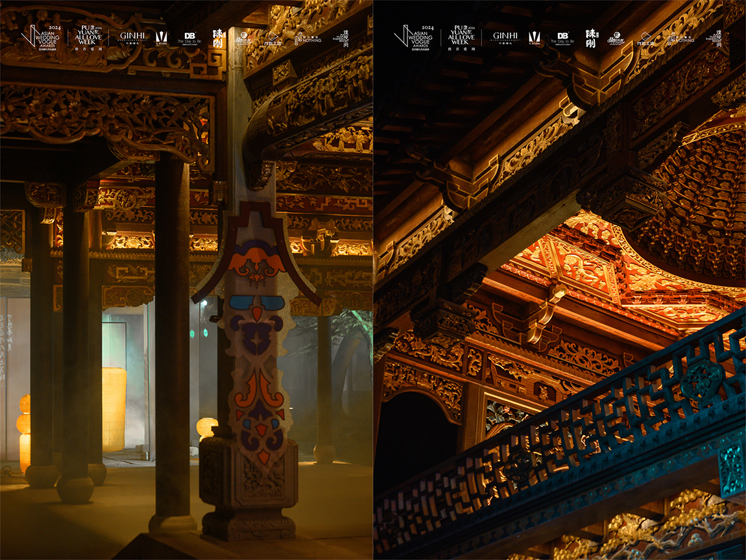Click the carved stone base of the painted pillar
Viewport: 746px width, 560px height.
[x=248, y=487]
